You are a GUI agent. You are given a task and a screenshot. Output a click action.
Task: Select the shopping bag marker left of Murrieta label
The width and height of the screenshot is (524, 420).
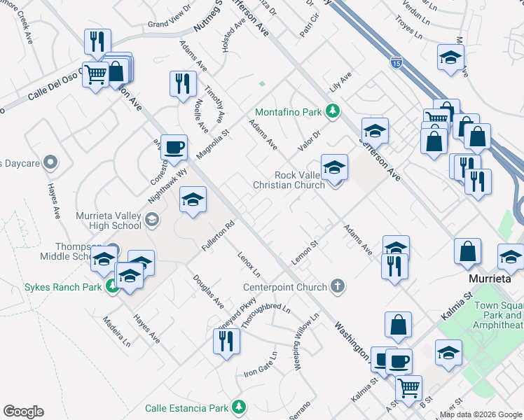pyautogui.click(x=467, y=251)
